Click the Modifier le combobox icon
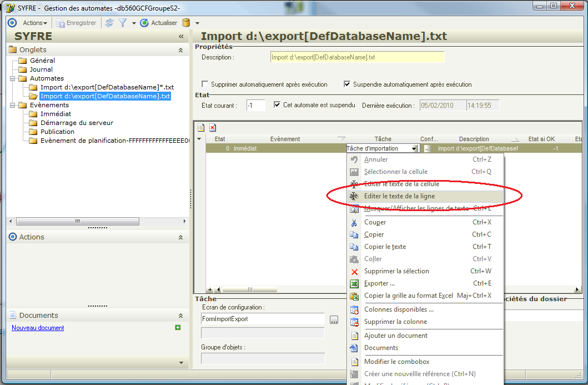Viewport: 588px width, 385px height. click(x=354, y=362)
